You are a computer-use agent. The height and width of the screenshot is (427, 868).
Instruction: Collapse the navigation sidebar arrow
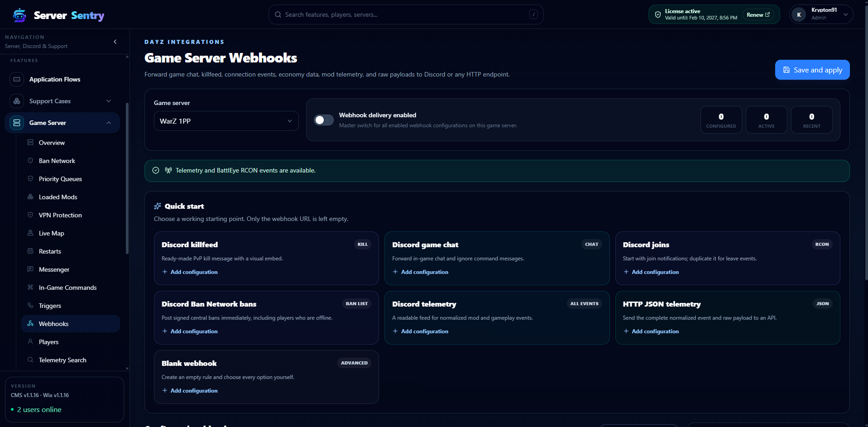pyautogui.click(x=115, y=42)
